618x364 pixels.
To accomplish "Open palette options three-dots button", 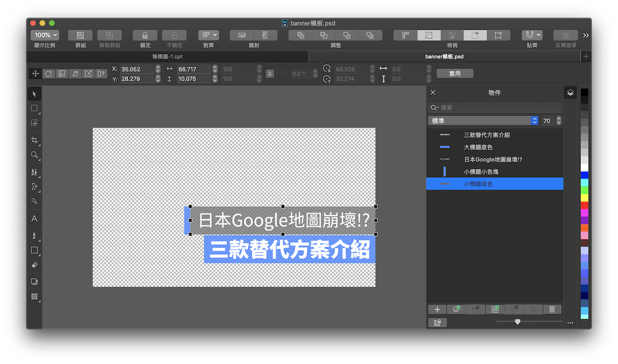I will click(x=570, y=323).
